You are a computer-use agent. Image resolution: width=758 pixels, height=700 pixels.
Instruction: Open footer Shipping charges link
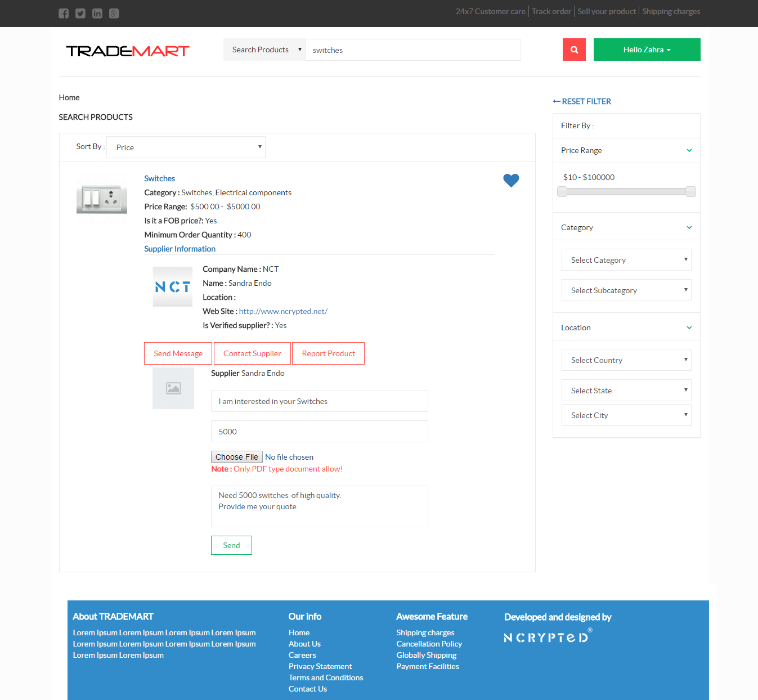click(425, 632)
